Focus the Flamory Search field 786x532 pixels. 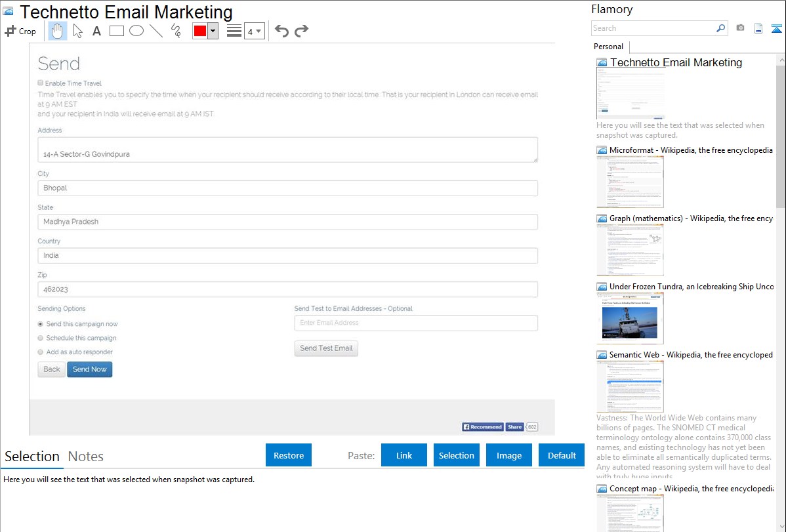point(653,28)
